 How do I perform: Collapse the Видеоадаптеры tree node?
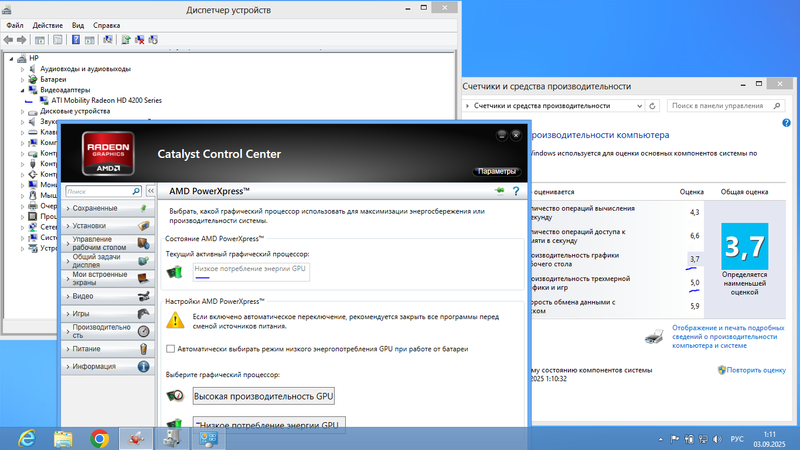(x=22, y=90)
